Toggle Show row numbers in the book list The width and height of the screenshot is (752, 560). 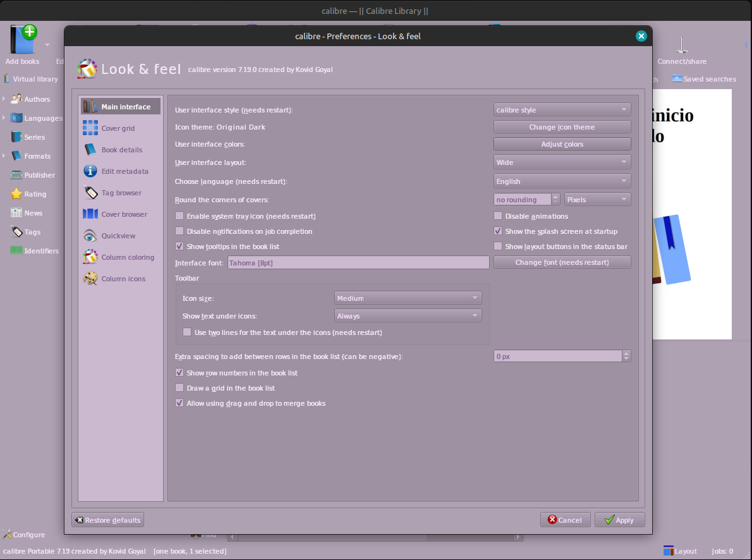click(179, 372)
